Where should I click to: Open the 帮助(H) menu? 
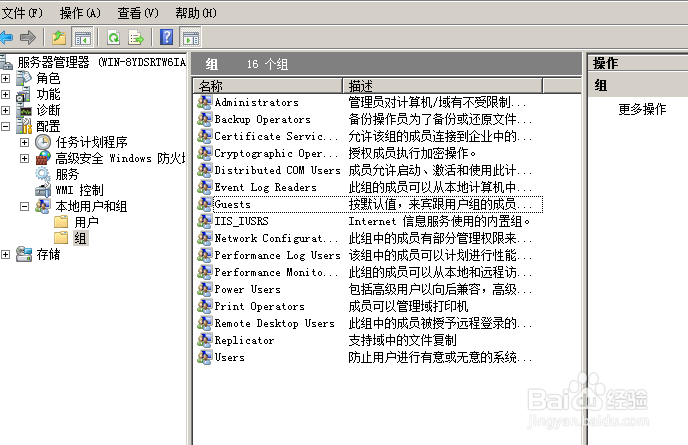click(x=196, y=13)
